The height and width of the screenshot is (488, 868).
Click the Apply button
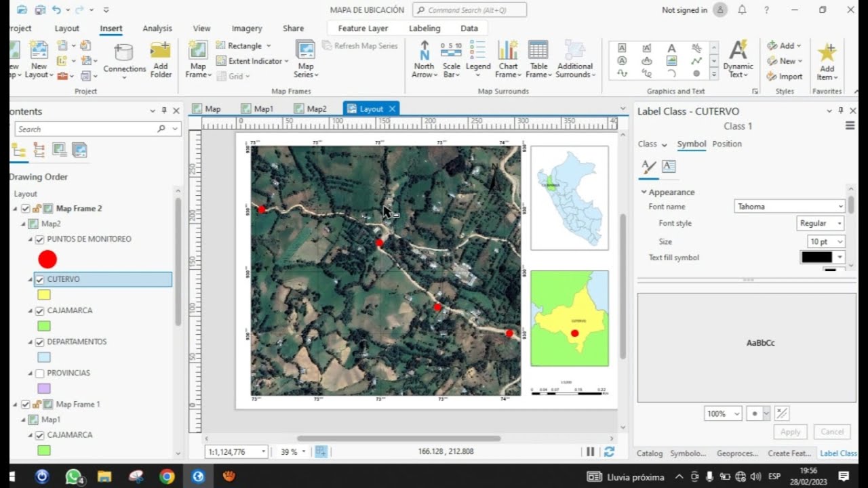[791, 432]
